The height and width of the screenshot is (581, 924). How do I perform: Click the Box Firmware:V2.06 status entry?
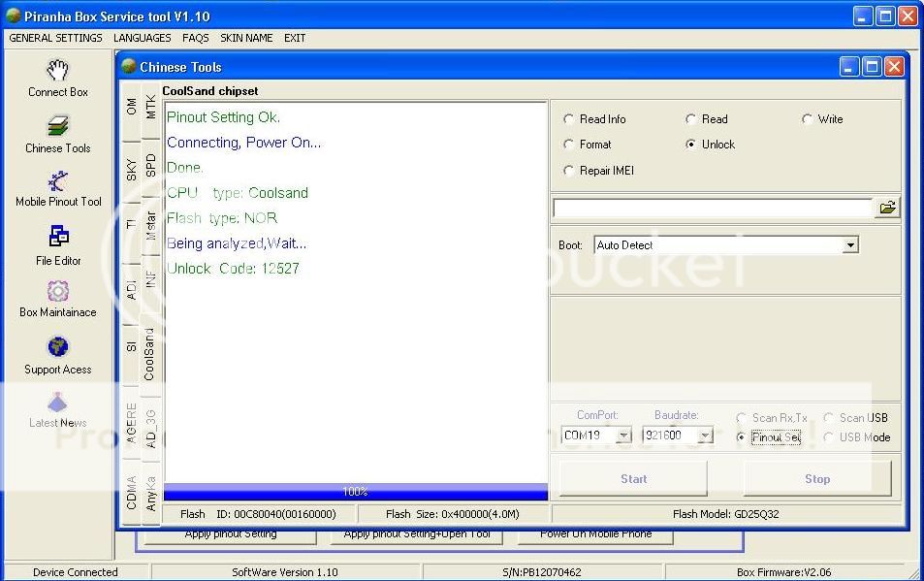(x=783, y=572)
